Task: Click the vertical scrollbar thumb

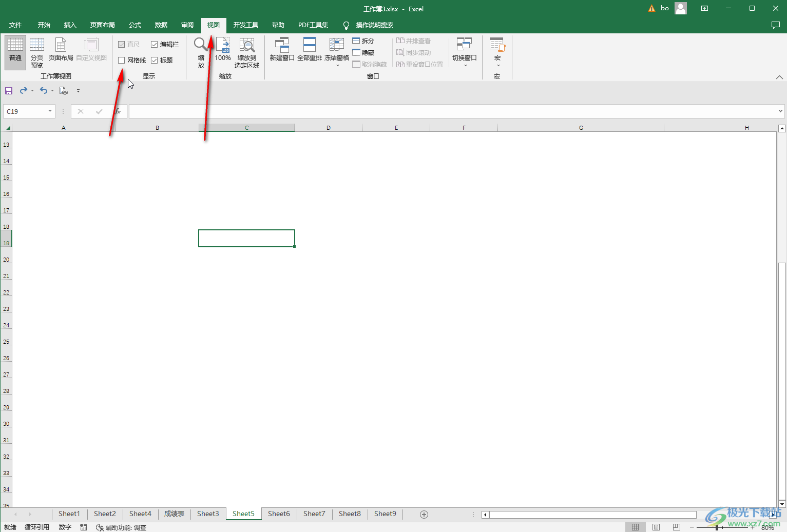Action: click(x=782, y=382)
